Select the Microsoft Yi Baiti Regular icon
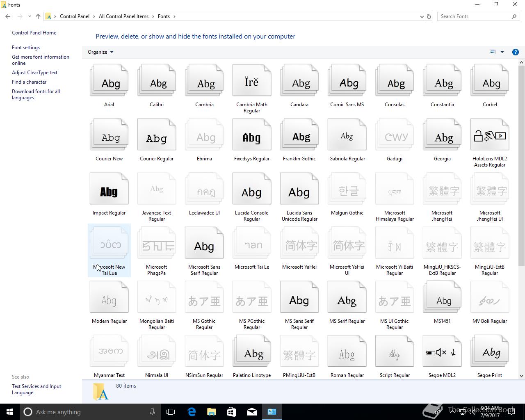This screenshot has width=525, height=420. point(395,243)
